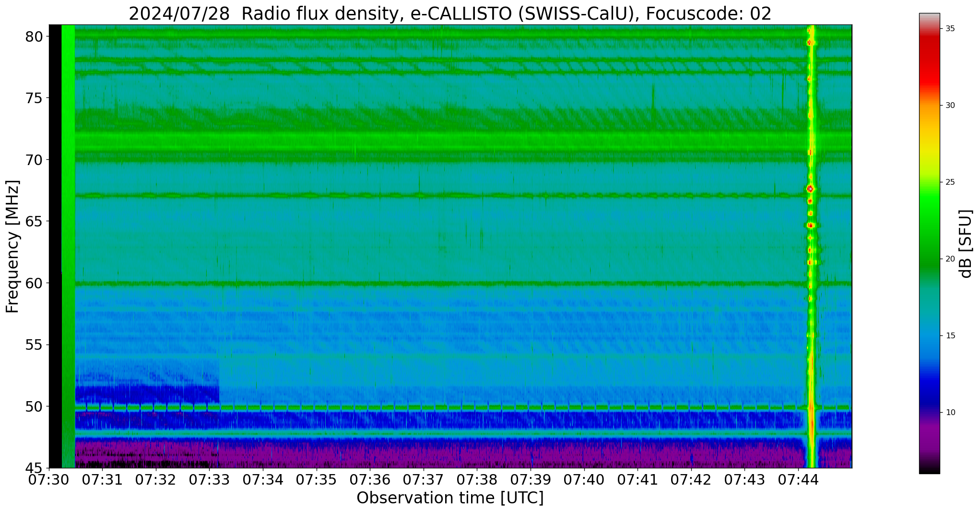
Task: Click the 07:44 time tick label
Action: pos(798,480)
